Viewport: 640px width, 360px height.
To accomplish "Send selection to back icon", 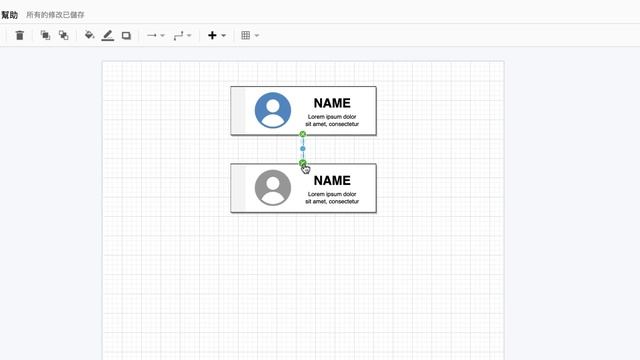I will click(x=63, y=36).
